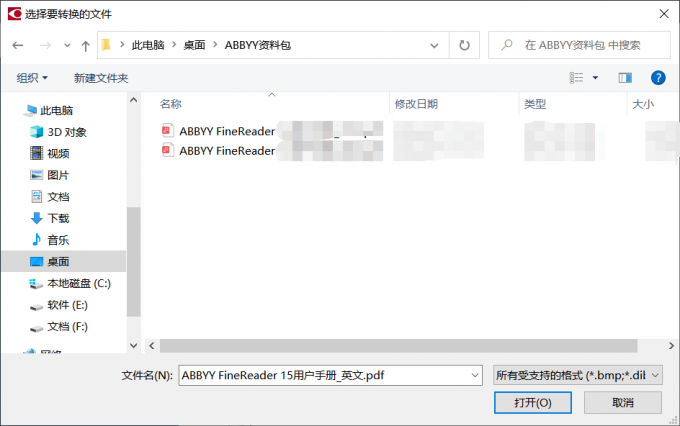Open 下载 folder in the sidebar
The height and width of the screenshot is (426, 680).
[58, 218]
